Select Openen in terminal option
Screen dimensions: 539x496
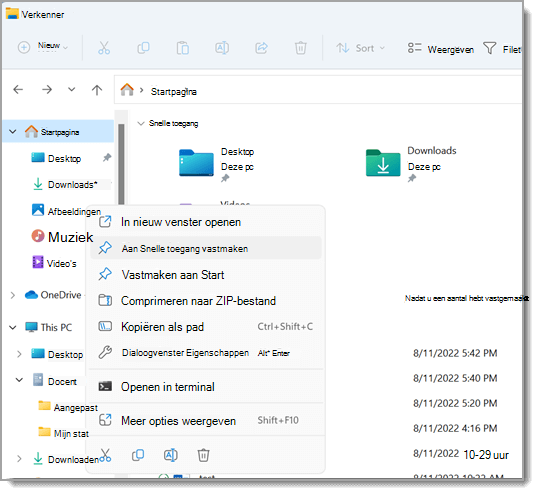(x=206, y=387)
